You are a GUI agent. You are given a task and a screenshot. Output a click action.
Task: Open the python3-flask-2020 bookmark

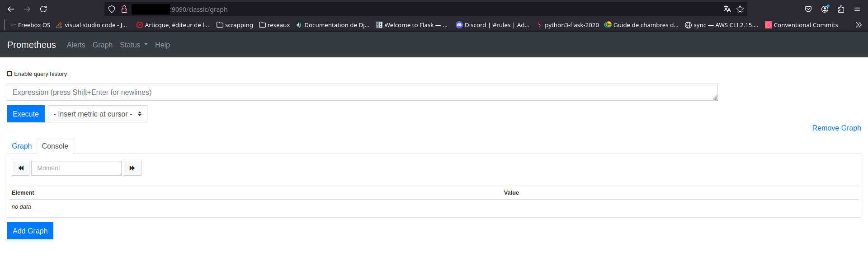pos(567,25)
